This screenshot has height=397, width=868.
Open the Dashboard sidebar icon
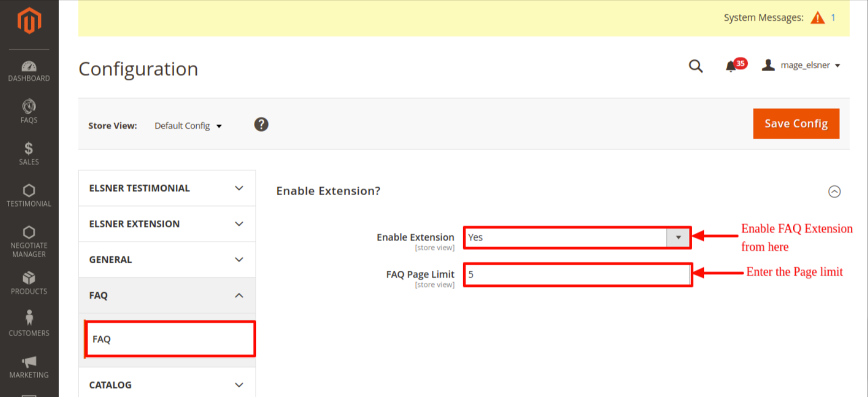[29, 71]
